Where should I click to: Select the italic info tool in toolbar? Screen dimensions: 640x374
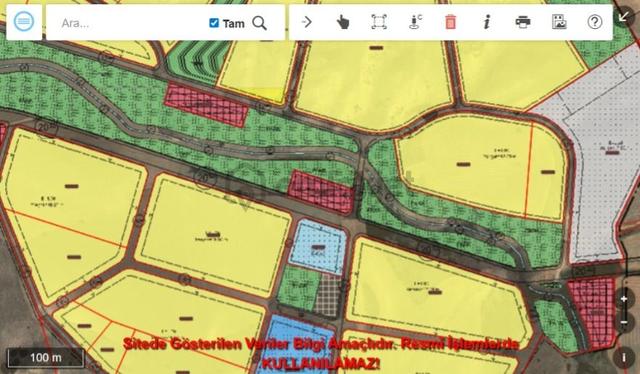[x=486, y=22]
